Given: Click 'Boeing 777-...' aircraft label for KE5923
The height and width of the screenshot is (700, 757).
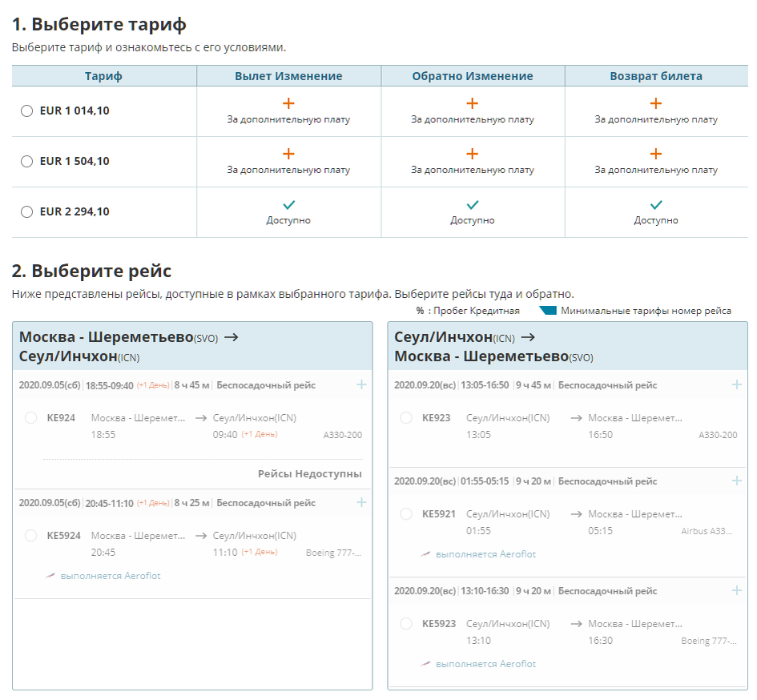Looking at the screenshot, I should click(x=709, y=641).
